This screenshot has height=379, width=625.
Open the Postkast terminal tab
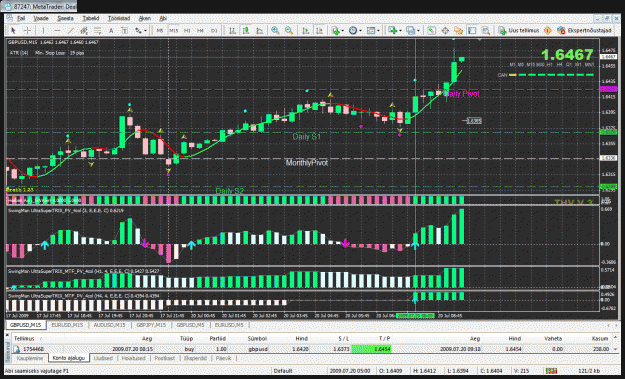click(165, 358)
